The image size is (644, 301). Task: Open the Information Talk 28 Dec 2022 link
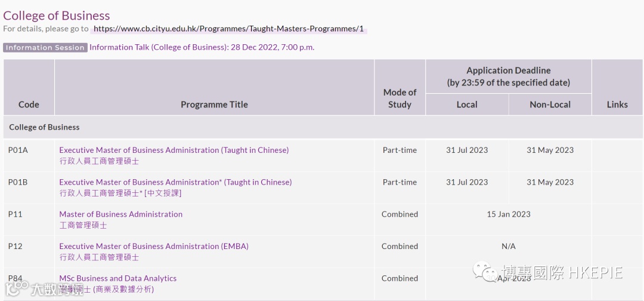202,47
